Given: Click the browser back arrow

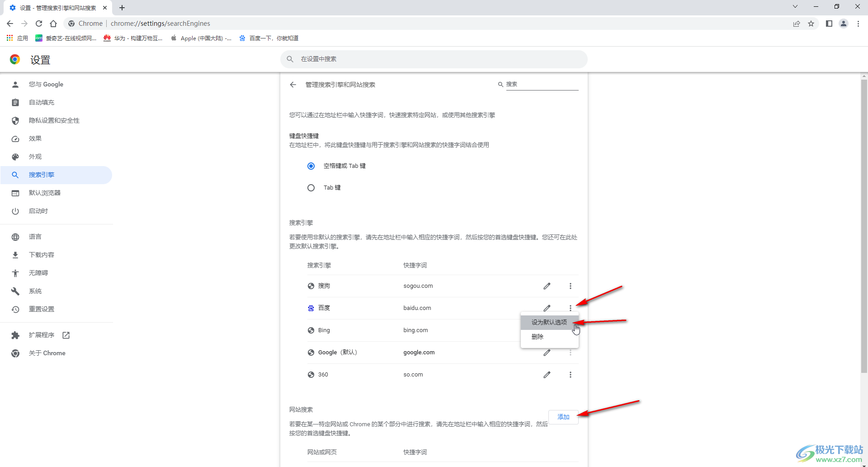Looking at the screenshot, I should (x=10, y=24).
